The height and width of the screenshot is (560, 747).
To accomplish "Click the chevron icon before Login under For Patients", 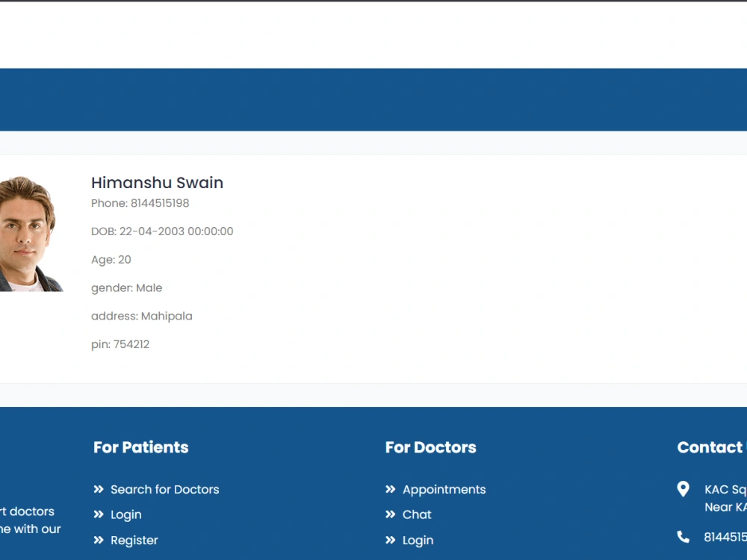I will click(99, 514).
